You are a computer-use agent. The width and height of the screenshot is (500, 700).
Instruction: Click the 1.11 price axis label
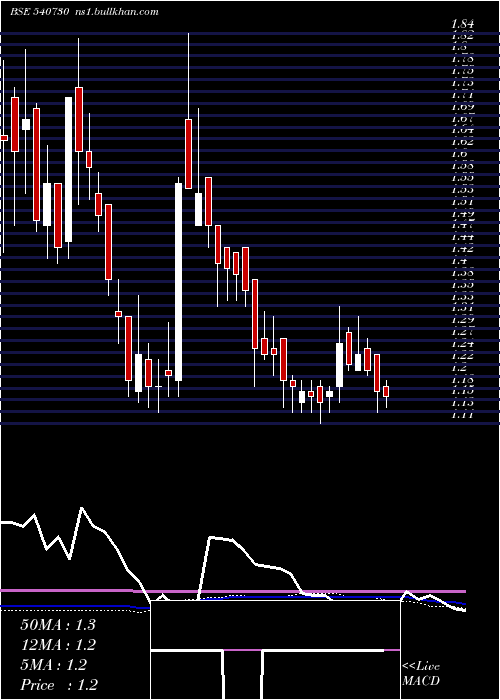[x=462, y=415]
